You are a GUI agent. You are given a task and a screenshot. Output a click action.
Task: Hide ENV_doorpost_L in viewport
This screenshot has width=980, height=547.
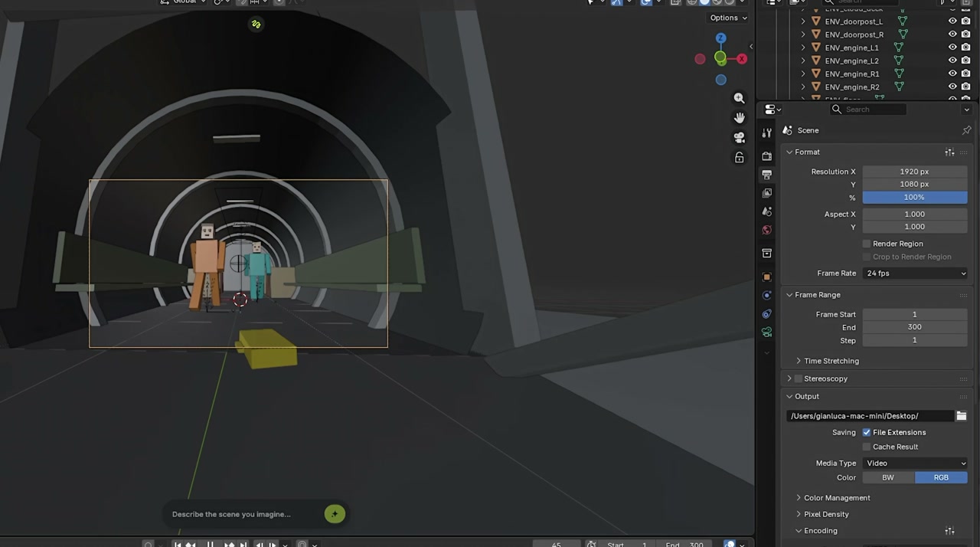tap(952, 21)
